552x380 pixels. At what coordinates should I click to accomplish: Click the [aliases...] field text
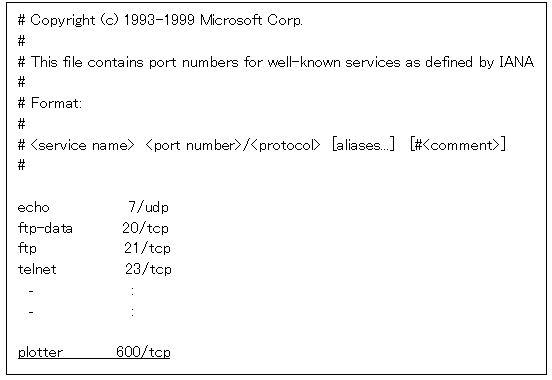[363, 145]
